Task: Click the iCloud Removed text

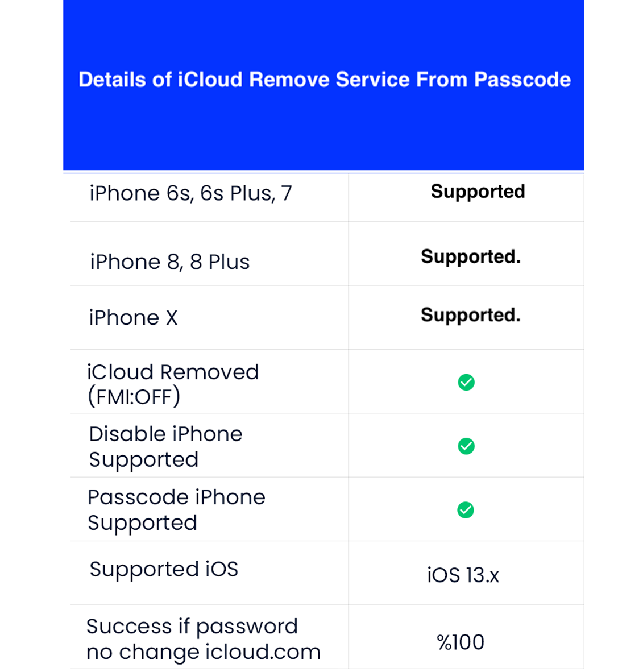Action: (173, 372)
